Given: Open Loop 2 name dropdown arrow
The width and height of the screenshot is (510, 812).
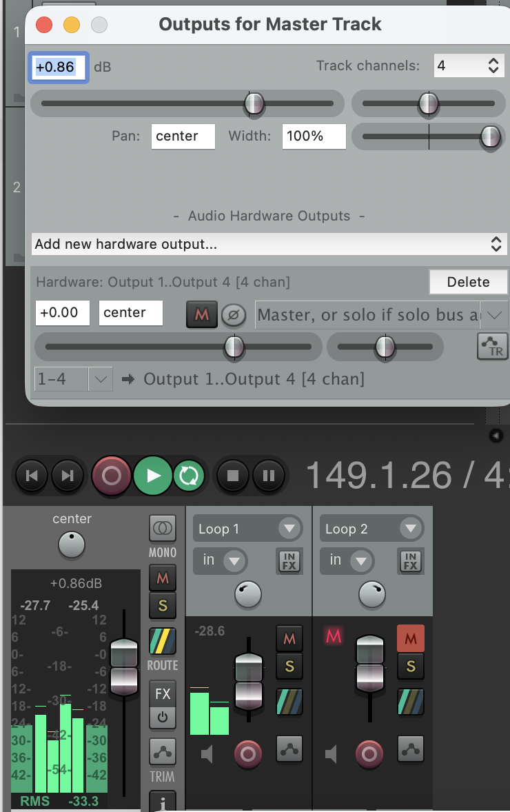Looking at the screenshot, I should pos(411,529).
